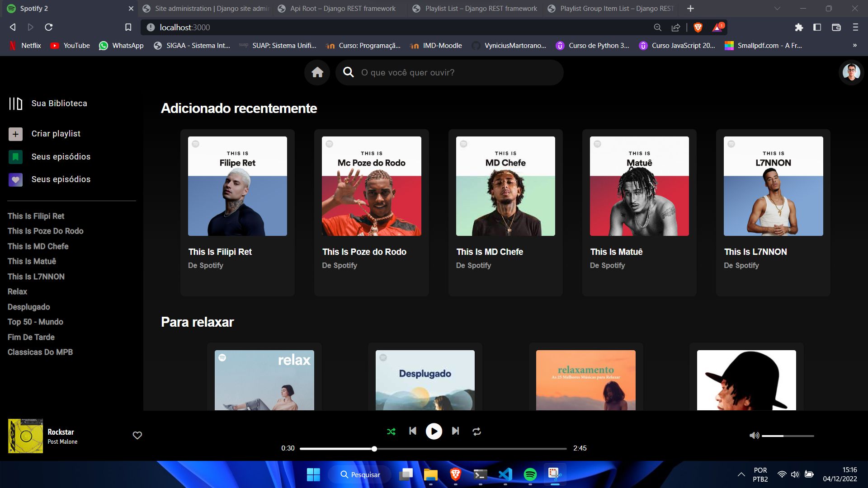This screenshot has width=868, height=488.
Task: Select 'This Is Filipi Ret' in sidebar list
Action: (36, 216)
